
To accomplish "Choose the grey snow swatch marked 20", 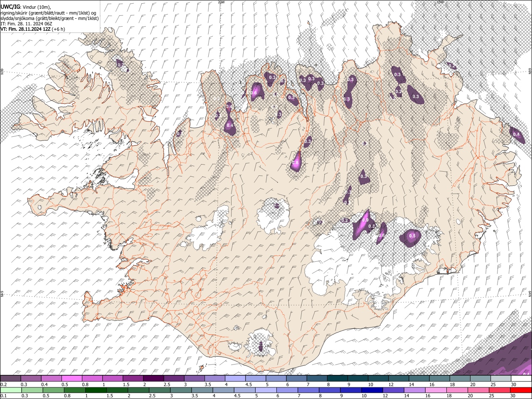I will pos(480,378).
